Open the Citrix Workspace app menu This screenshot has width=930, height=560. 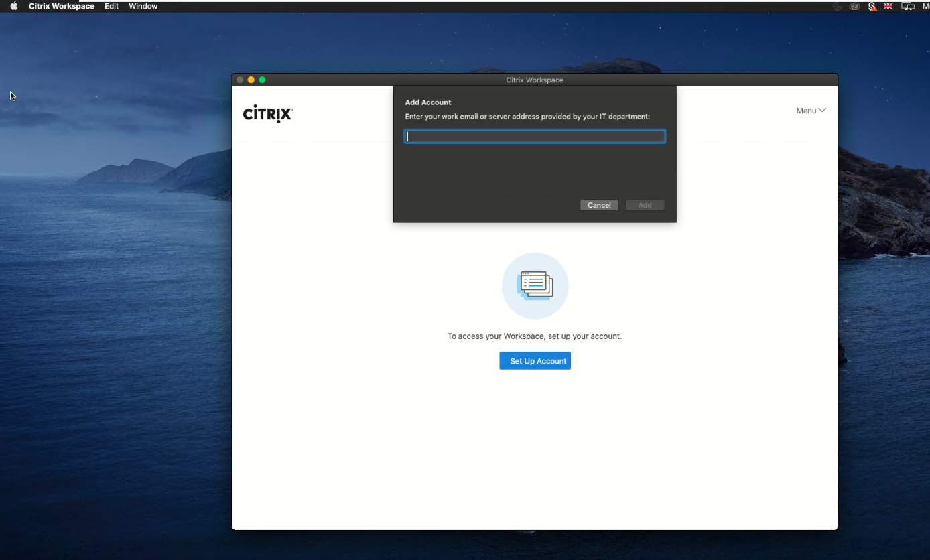point(62,7)
